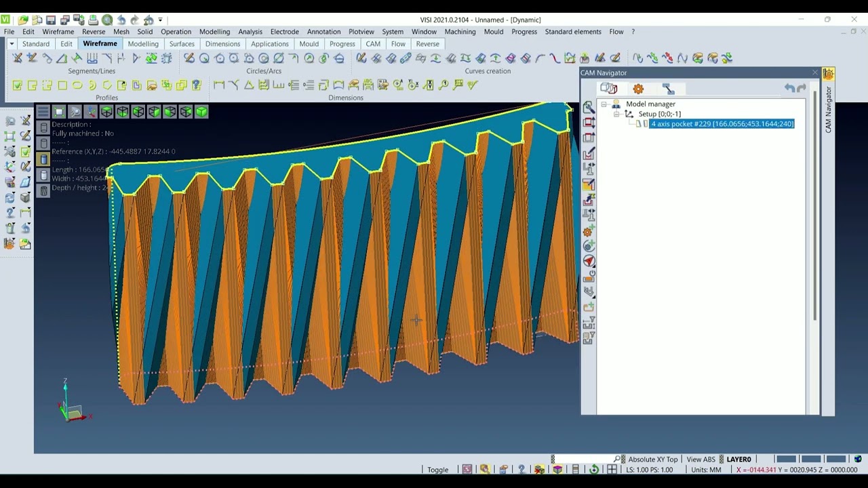This screenshot has height=488, width=868.
Task: Open file from quick access toolbar
Action: point(24,20)
